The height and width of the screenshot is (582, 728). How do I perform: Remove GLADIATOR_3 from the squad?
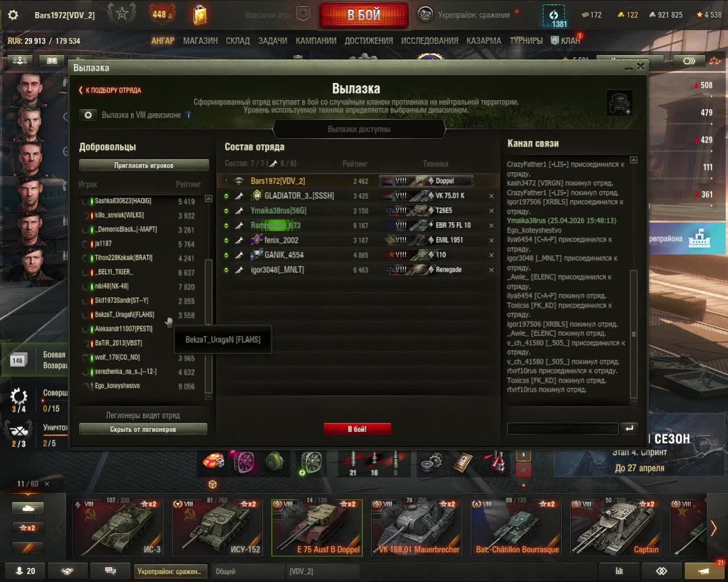click(491, 196)
